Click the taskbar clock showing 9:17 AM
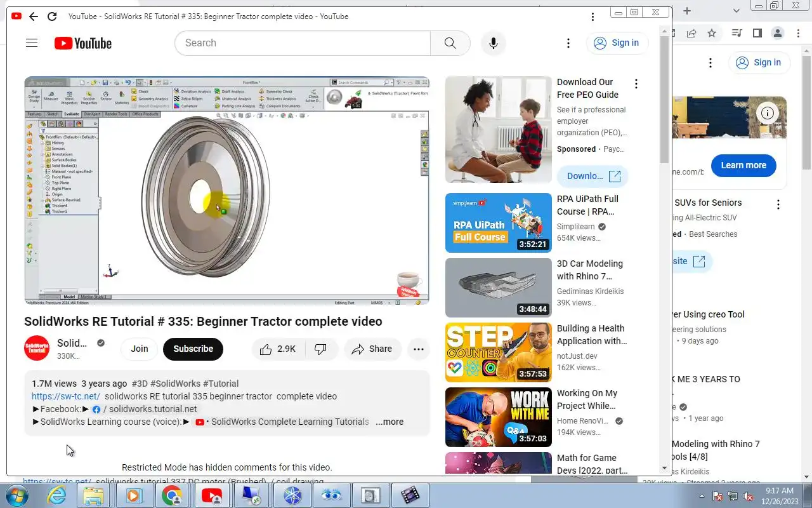Screen dimensions: 812x508 (x=779, y=496)
